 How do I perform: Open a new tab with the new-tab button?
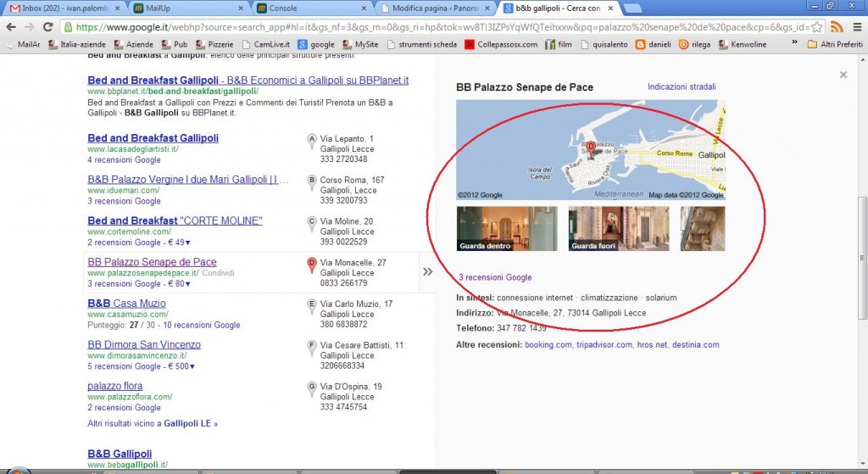pyautogui.click(x=632, y=8)
